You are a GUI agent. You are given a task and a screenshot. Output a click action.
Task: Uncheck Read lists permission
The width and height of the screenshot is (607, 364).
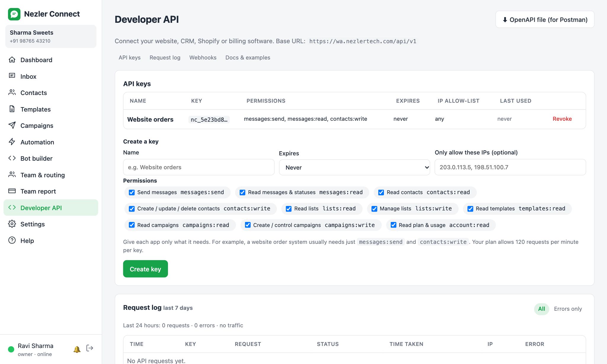coord(289,209)
